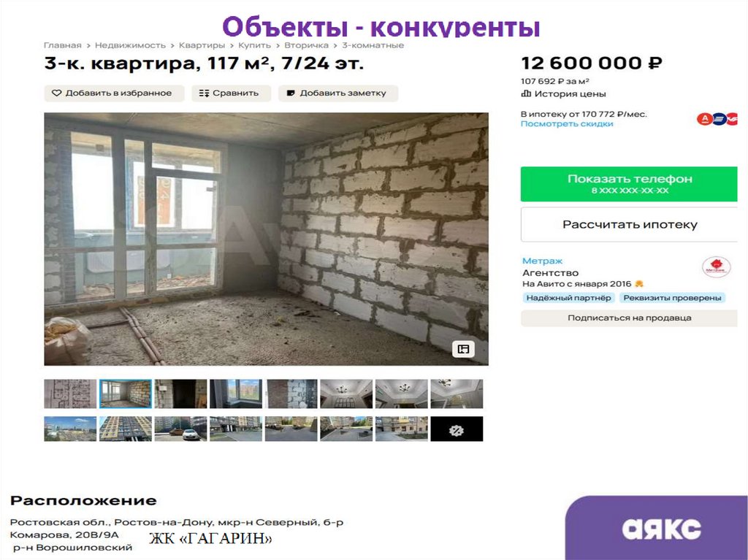Screen dimensions: 748x560
Task: Go to Недвижимость in breadcrumbs
Action: [x=130, y=45]
